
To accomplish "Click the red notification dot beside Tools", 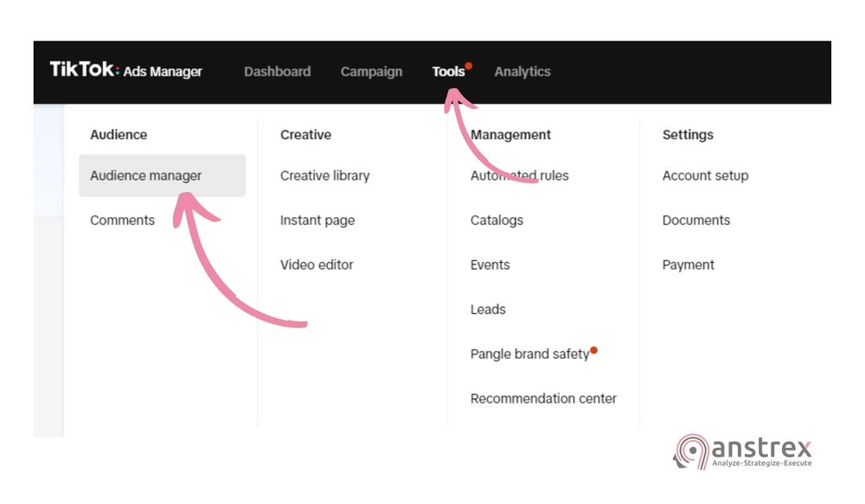I will [x=469, y=63].
